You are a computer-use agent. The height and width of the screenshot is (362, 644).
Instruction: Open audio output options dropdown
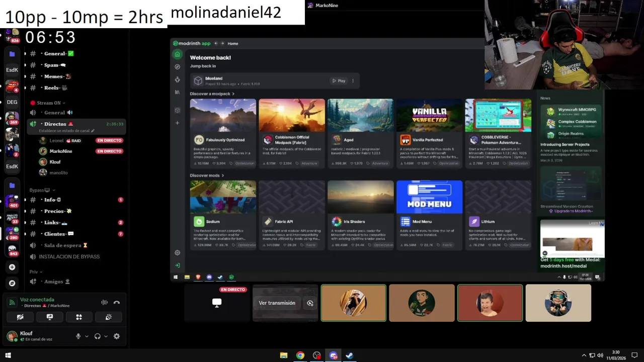106,336
